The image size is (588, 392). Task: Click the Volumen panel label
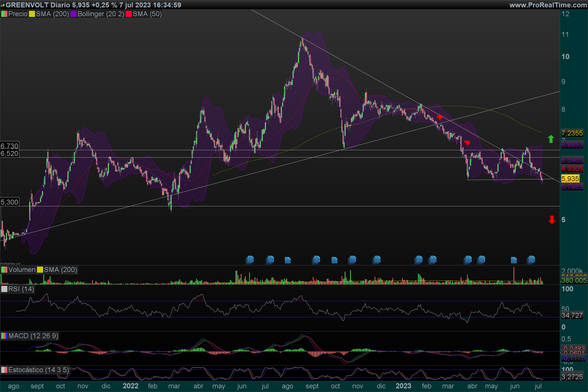[22, 270]
